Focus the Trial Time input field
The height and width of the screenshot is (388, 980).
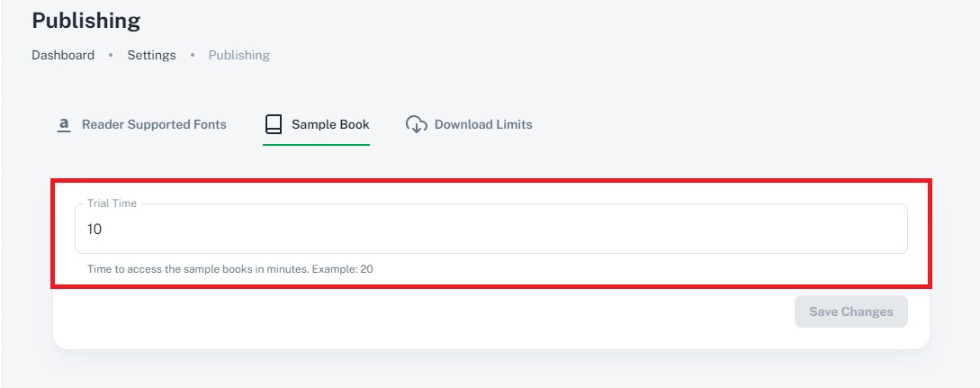[x=490, y=230]
